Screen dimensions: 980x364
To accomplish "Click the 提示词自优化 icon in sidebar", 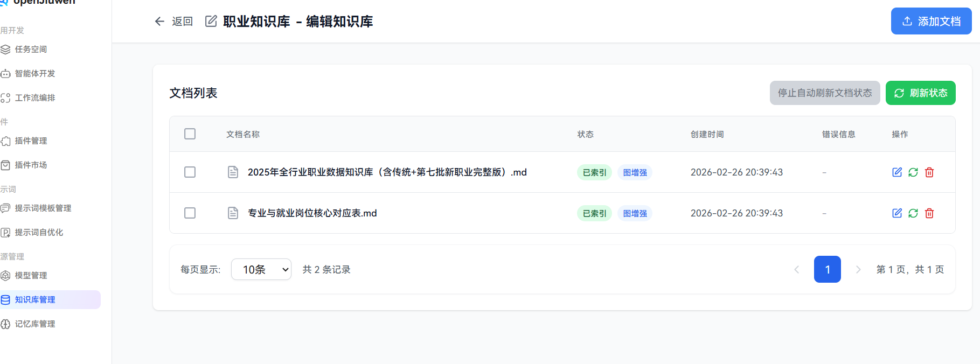I will (5, 233).
